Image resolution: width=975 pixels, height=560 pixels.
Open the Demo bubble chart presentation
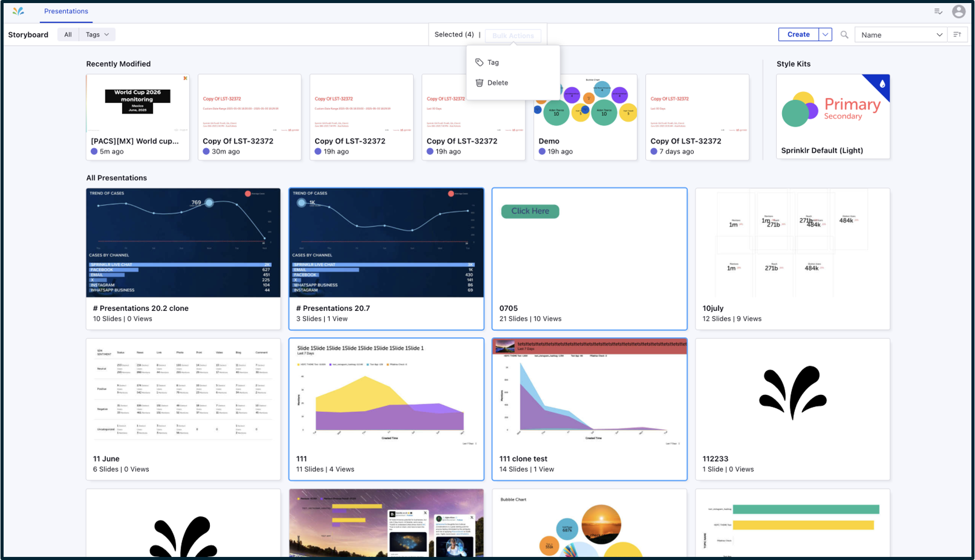[x=585, y=117]
